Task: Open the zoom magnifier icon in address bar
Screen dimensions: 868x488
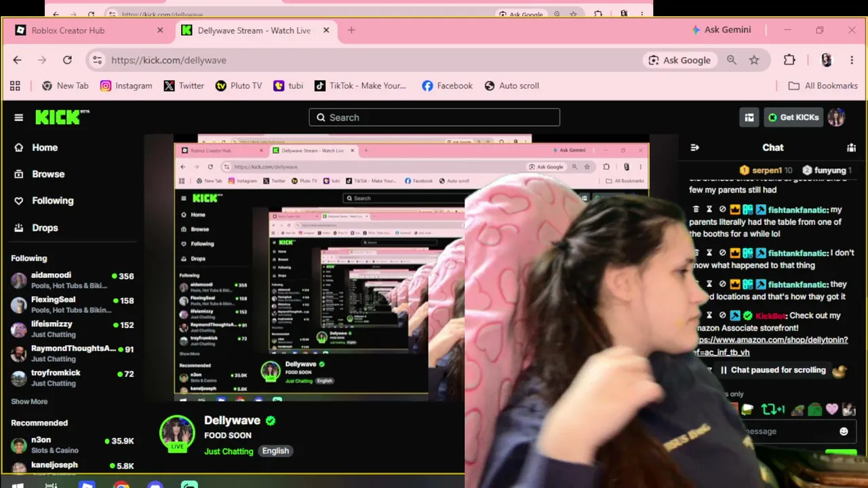Action: tap(732, 60)
